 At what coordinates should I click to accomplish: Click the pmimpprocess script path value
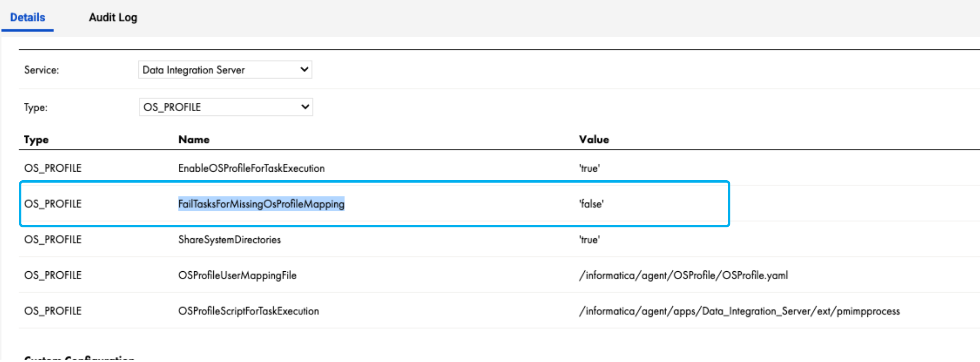[739, 311]
